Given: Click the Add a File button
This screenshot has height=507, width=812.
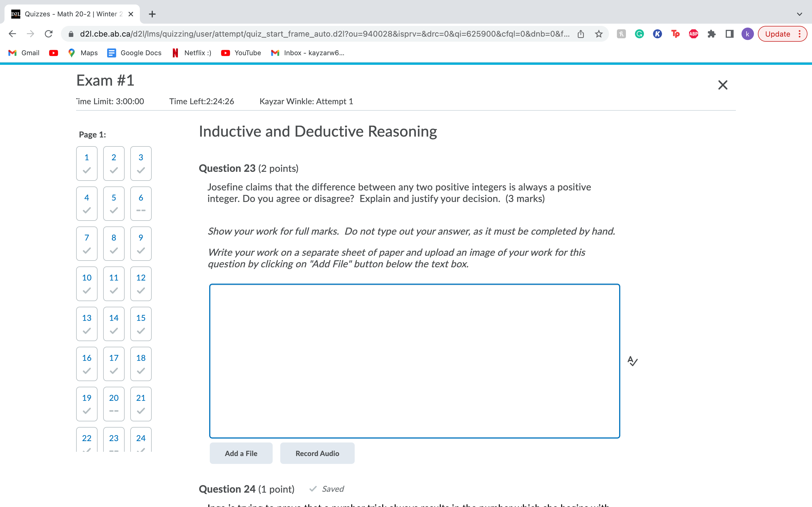Looking at the screenshot, I should [241, 453].
